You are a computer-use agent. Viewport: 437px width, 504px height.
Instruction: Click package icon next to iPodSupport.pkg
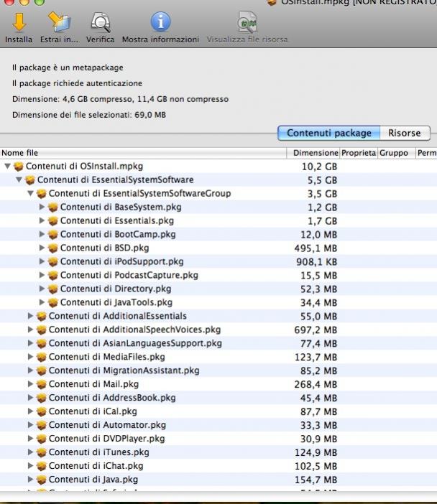52,261
